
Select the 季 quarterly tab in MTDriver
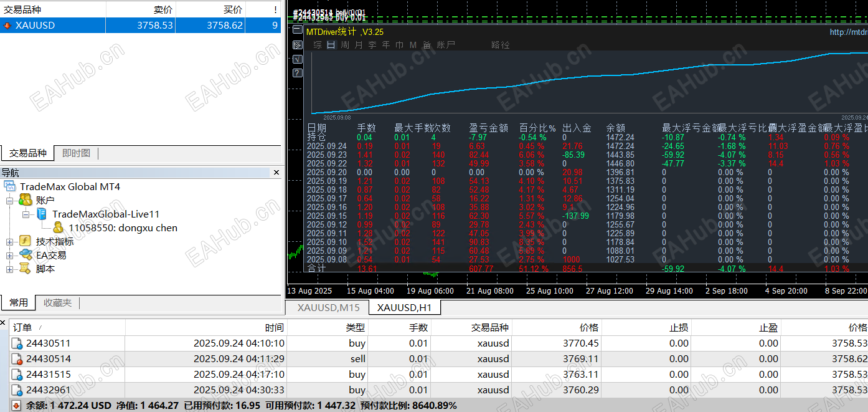[372, 45]
